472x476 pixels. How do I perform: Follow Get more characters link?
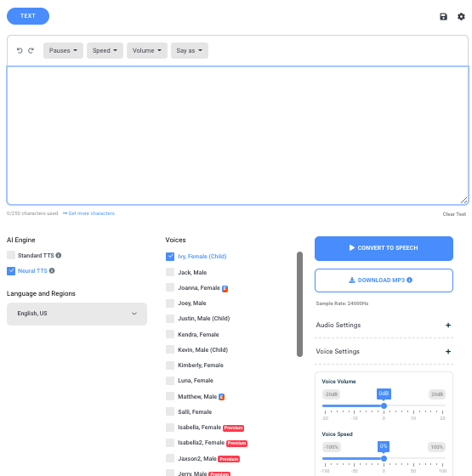[88, 213]
